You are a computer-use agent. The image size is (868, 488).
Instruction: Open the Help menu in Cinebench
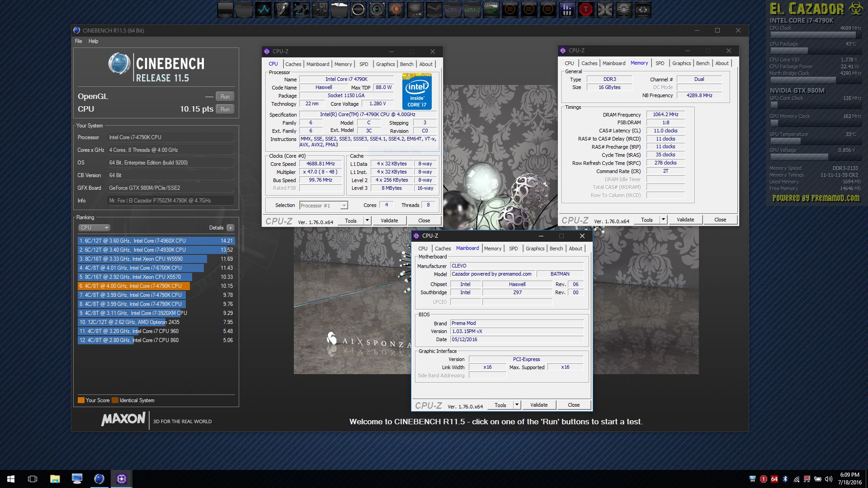click(93, 41)
